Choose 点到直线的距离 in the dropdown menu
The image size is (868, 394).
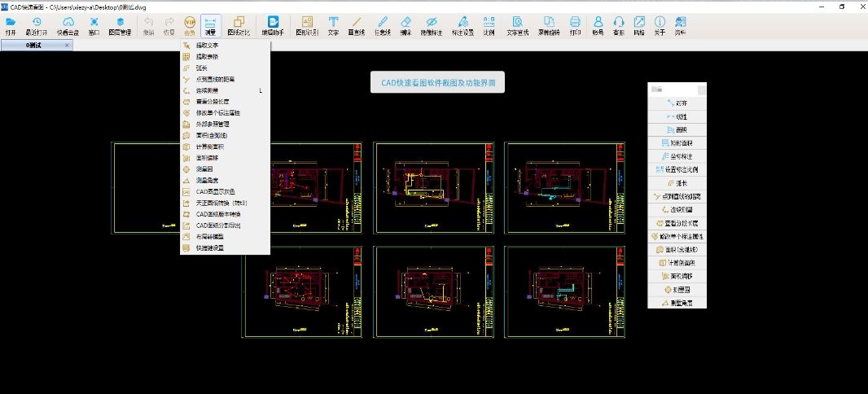tap(225, 79)
